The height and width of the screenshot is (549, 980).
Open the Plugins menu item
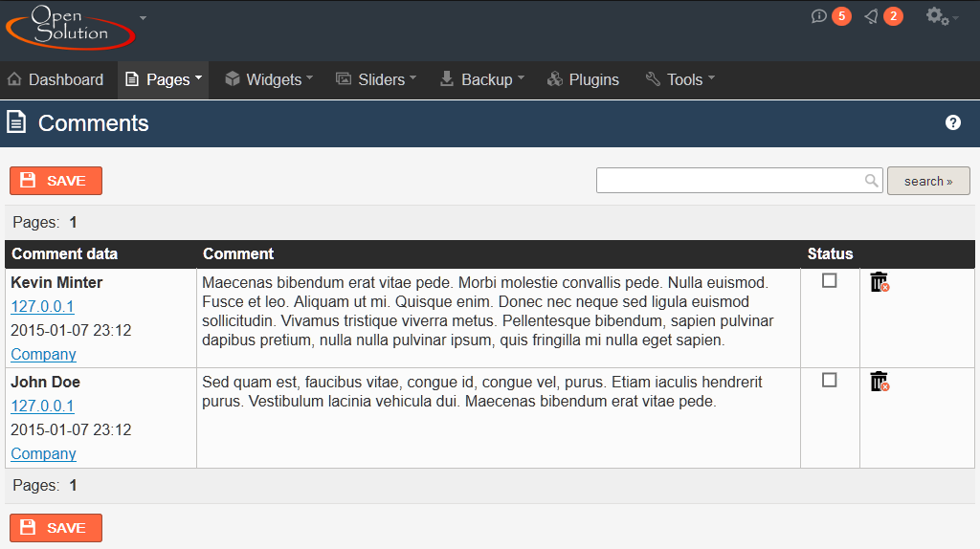point(583,79)
